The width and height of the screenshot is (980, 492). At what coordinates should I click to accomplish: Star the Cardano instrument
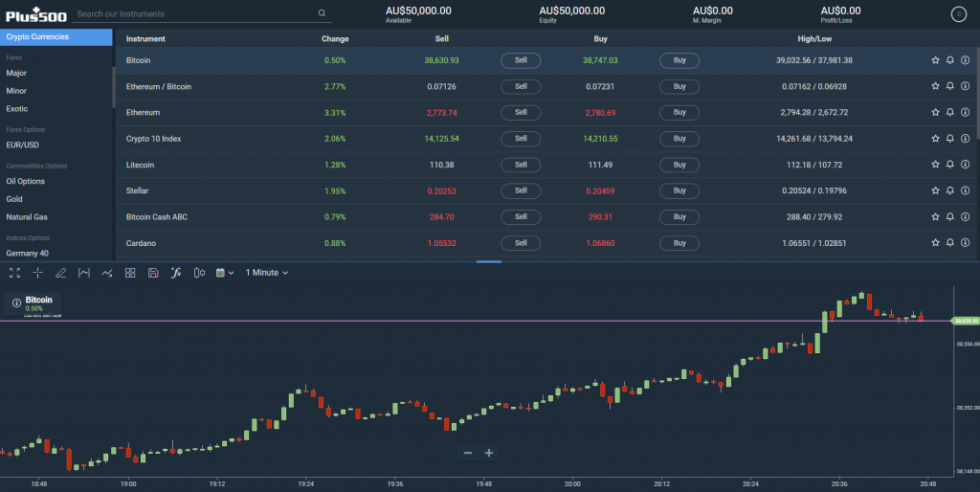pyautogui.click(x=935, y=242)
